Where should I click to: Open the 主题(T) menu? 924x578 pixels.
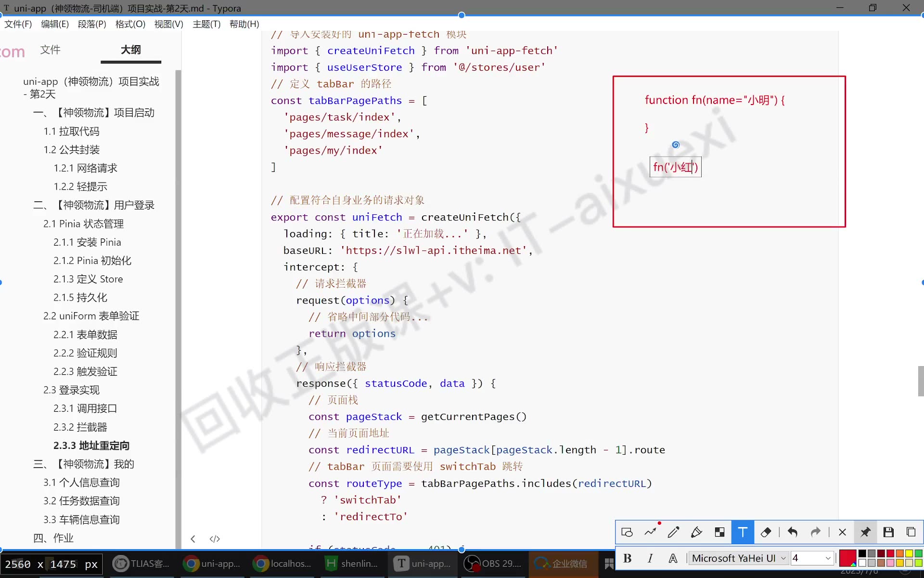(x=206, y=24)
